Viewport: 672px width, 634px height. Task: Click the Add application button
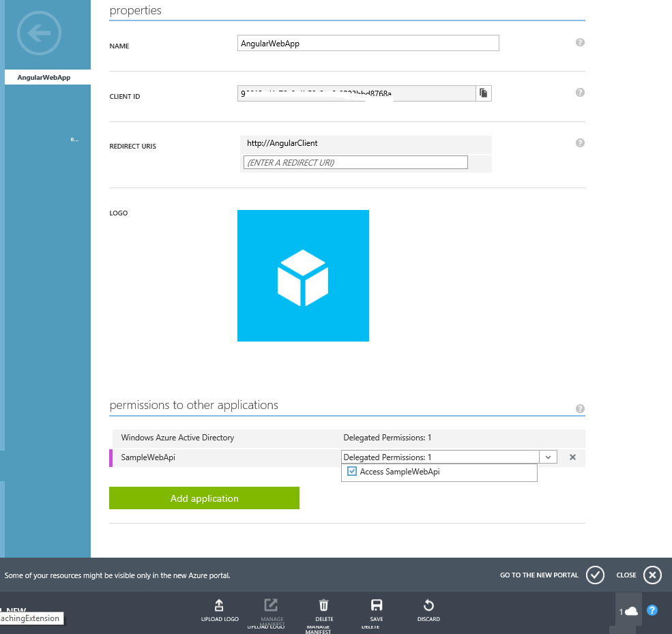204,498
